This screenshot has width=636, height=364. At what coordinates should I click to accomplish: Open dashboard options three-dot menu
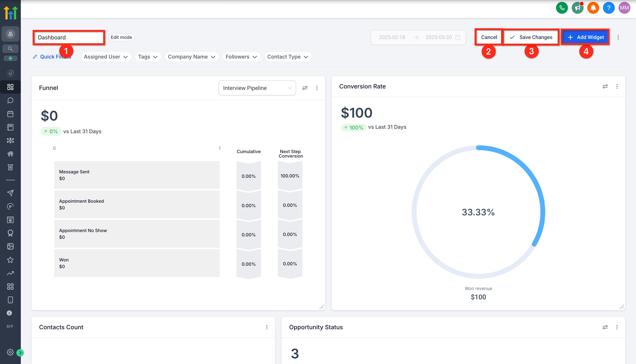pos(618,37)
